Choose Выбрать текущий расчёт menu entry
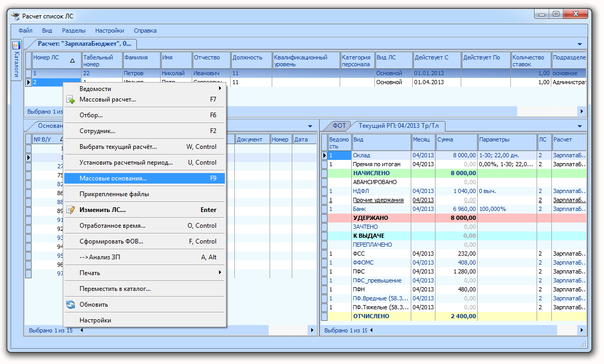The height and width of the screenshot is (364, 604). click(144, 147)
